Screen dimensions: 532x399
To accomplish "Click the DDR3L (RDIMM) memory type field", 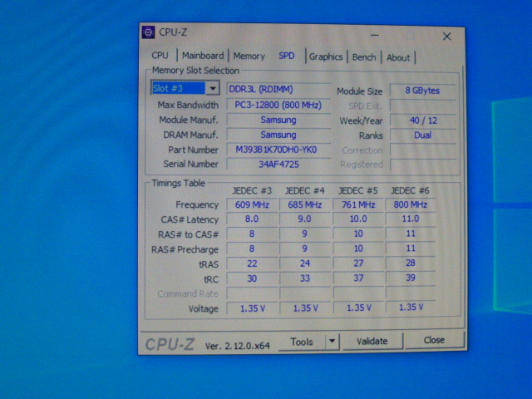I will click(x=278, y=89).
